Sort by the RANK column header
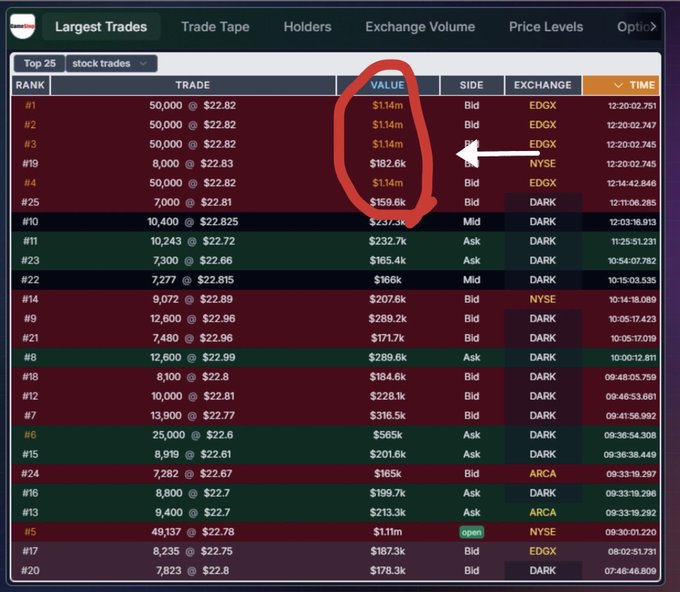The image size is (680, 592). 30,85
